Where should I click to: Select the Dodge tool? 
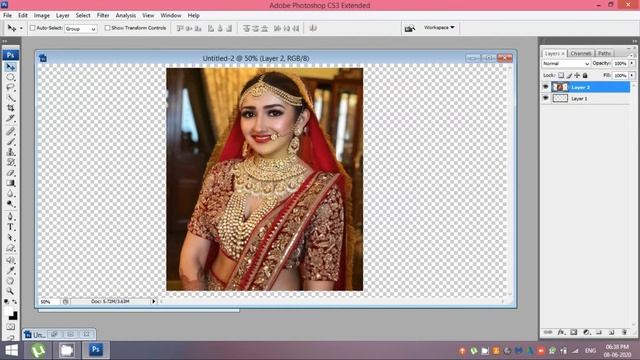click(x=11, y=204)
